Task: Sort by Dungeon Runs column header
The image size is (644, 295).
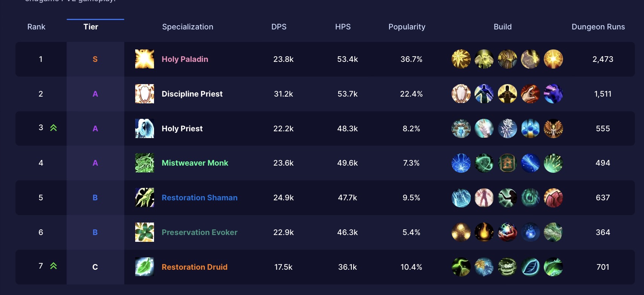Action: (x=598, y=27)
